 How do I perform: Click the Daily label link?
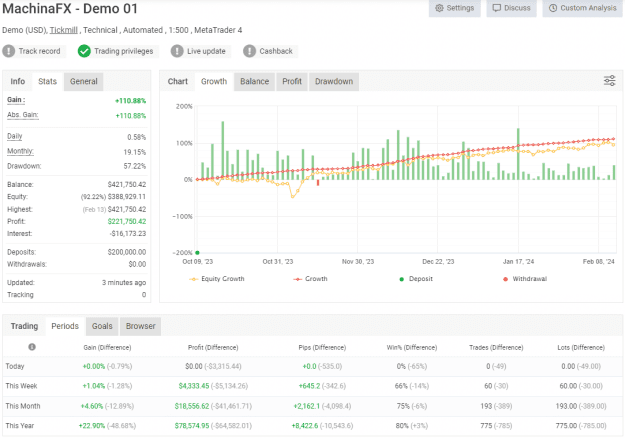coord(15,136)
